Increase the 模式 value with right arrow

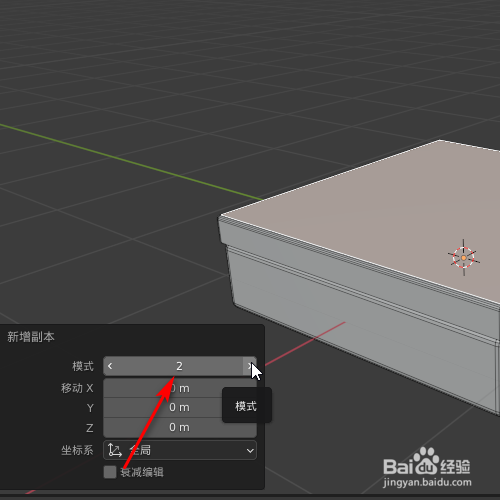(250, 366)
